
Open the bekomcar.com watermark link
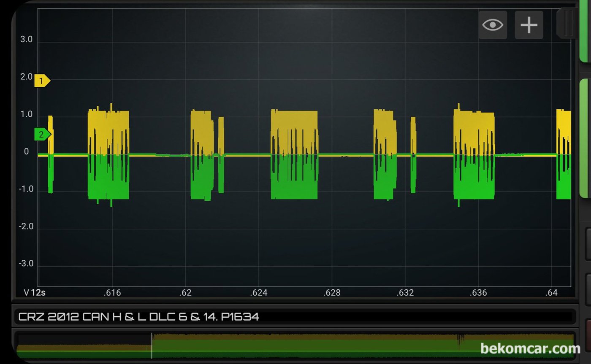pyautogui.click(x=530, y=349)
